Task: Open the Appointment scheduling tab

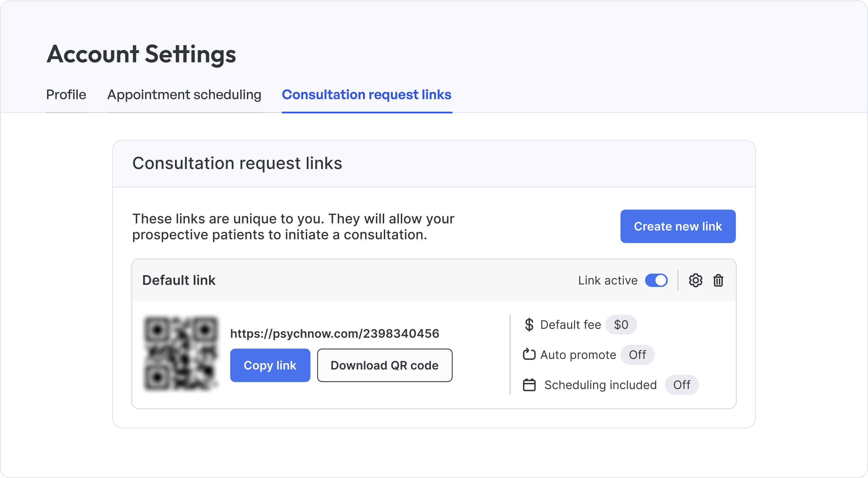Action: tap(184, 95)
